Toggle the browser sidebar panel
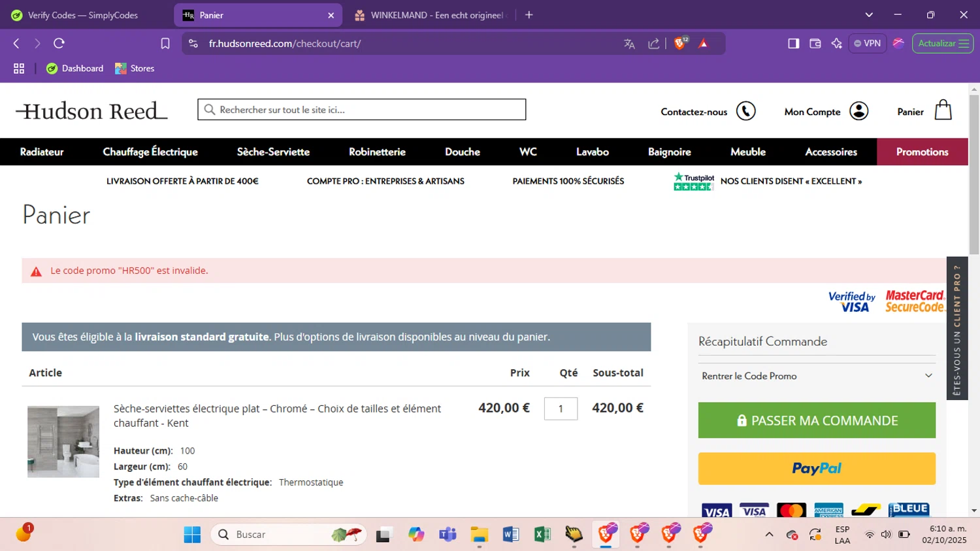980x551 pixels. (x=793, y=43)
